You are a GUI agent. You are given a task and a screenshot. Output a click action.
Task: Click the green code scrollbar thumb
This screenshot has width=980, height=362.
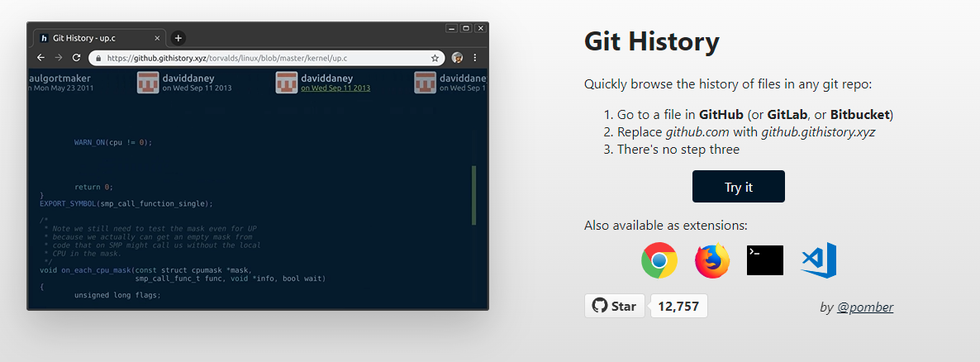coord(474,195)
